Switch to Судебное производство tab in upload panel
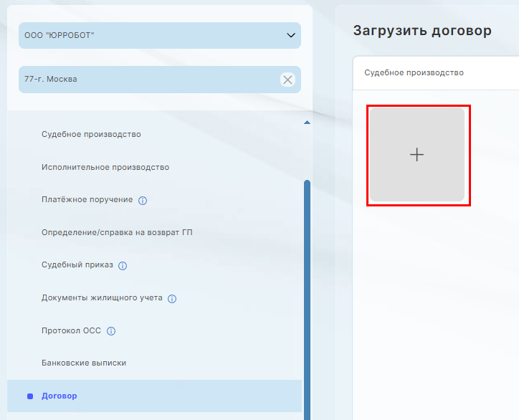The width and height of the screenshot is (519, 420). [414, 72]
